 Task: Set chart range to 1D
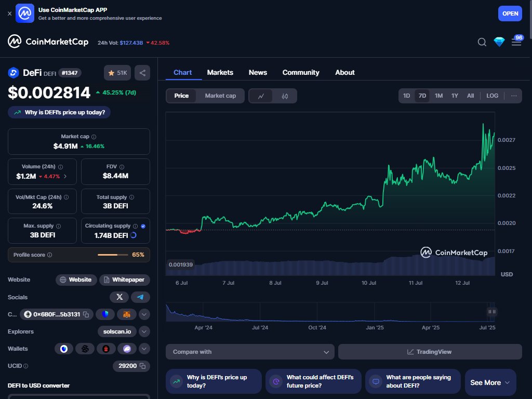(406, 96)
